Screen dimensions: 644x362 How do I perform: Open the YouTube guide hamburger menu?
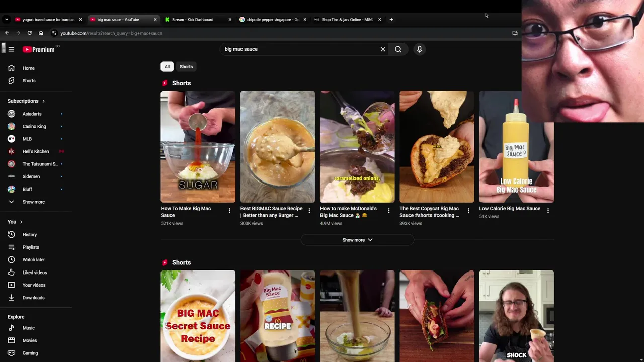pos(11,49)
